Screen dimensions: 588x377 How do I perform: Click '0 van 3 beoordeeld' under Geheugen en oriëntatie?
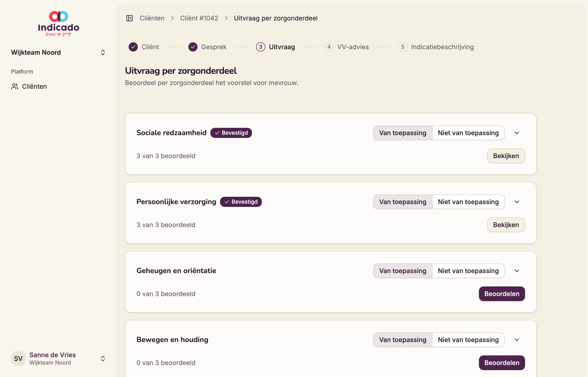point(166,294)
